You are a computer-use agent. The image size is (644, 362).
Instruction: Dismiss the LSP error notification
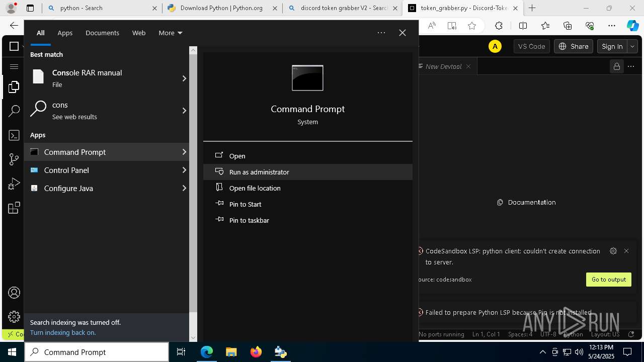[626, 251]
